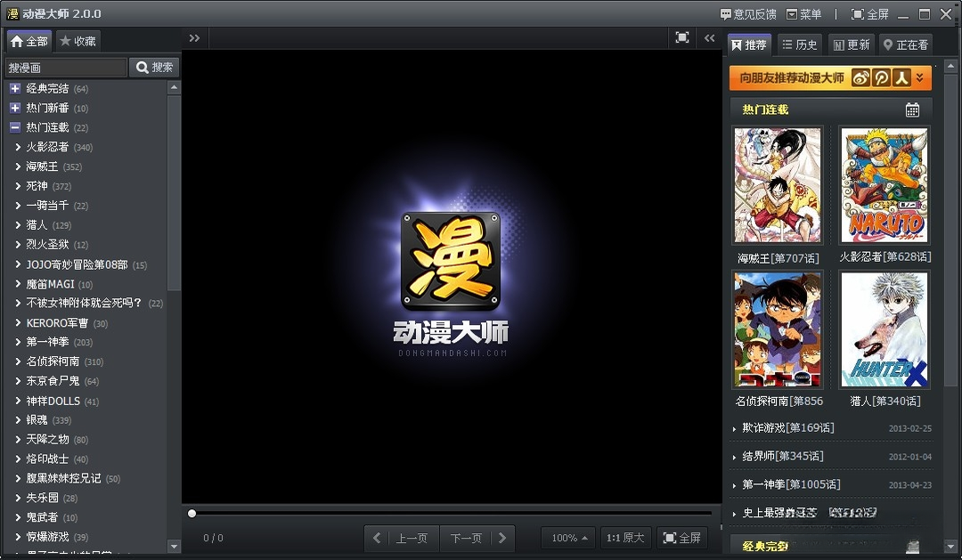Open 意见反馈 feedback in the title bar
The height and width of the screenshot is (560, 962).
[x=748, y=14]
